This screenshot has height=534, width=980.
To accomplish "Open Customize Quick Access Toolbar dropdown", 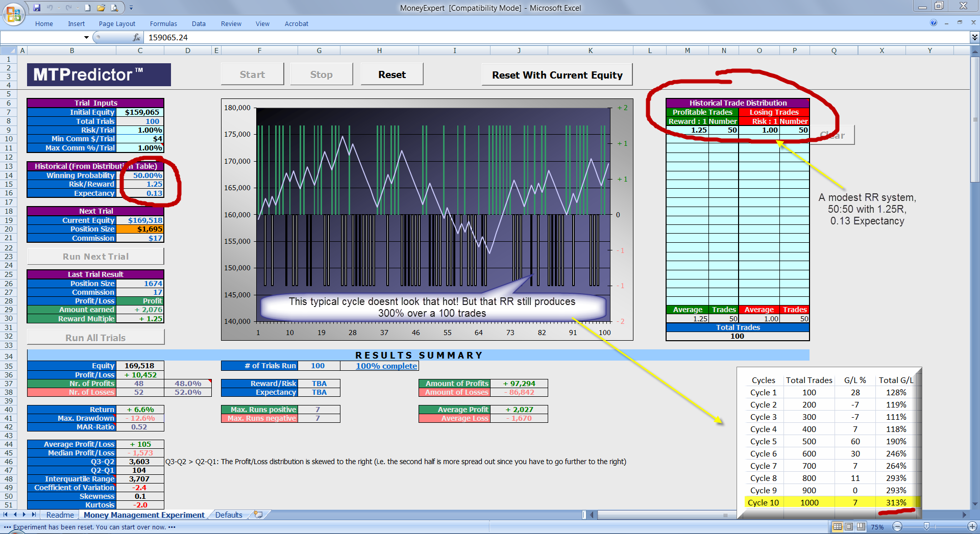I will [131, 8].
